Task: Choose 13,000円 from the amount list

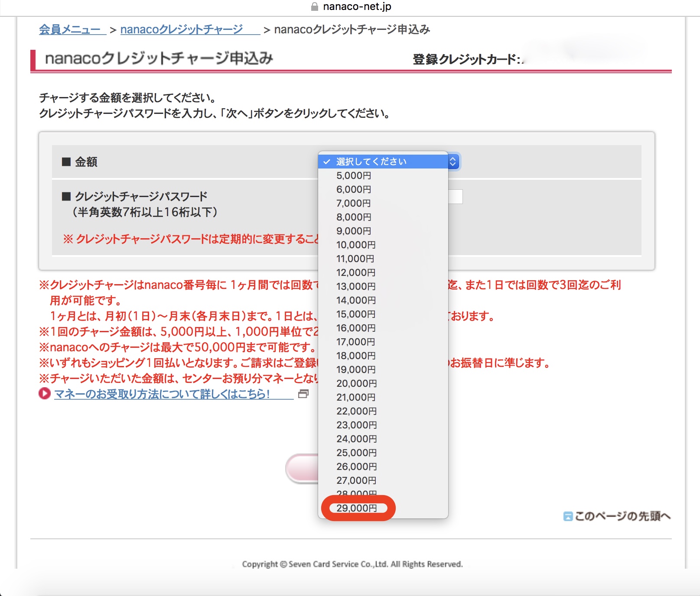Action: pyautogui.click(x=383, y=286)
